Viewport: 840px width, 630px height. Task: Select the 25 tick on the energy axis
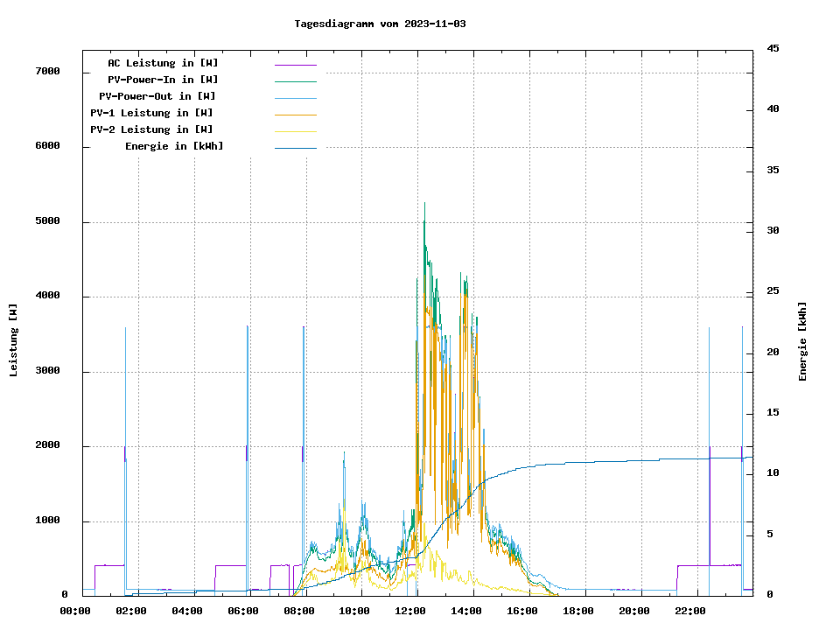[773, 291]
